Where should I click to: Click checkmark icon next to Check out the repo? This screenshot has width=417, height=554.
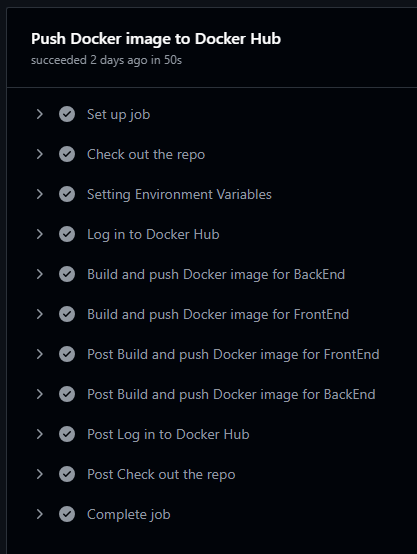[67, 154]
